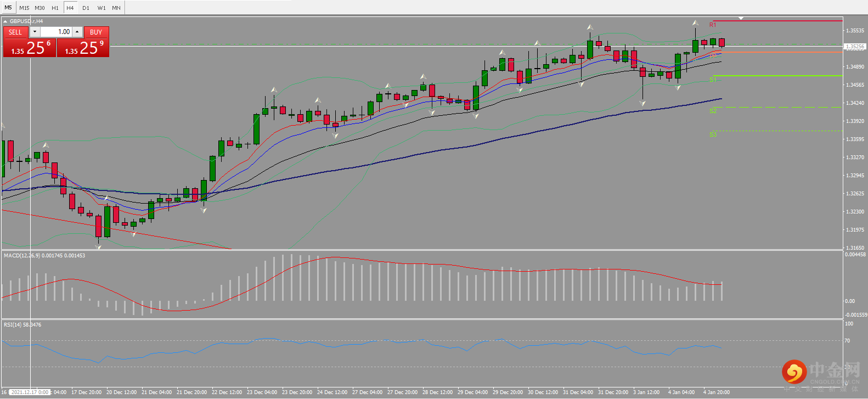Image resolution: width=868 pixels, height=399 pixels.
Task: Click the 1.00 volume input field
Action: (56, 32)
